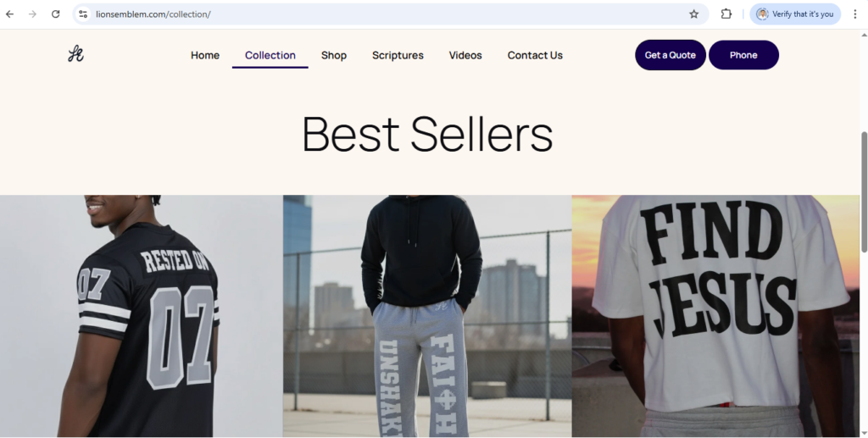The image size is (868, 438).
Task: Open the Contact Us page
Action: pyautogui.click(x=535, y=55)
